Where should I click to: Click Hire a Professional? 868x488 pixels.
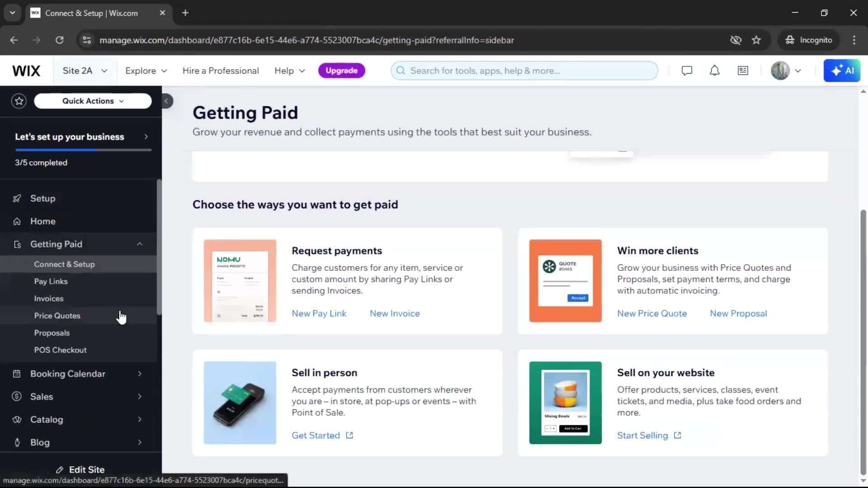click(221, 70)
